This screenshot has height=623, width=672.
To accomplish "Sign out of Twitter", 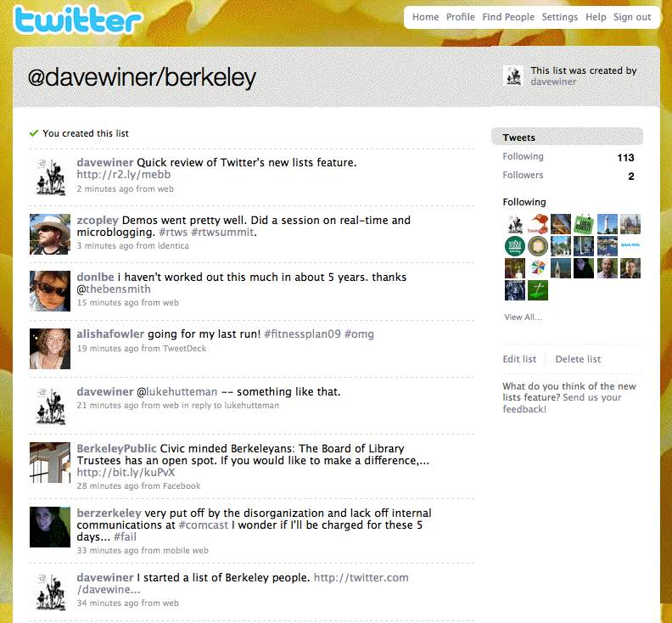I will click(x=632, y=17).
